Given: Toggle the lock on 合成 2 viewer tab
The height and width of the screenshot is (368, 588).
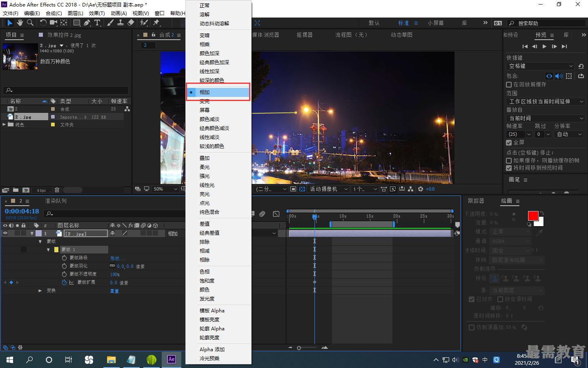Looking at the screenshot, I should [x=154, y=35].
